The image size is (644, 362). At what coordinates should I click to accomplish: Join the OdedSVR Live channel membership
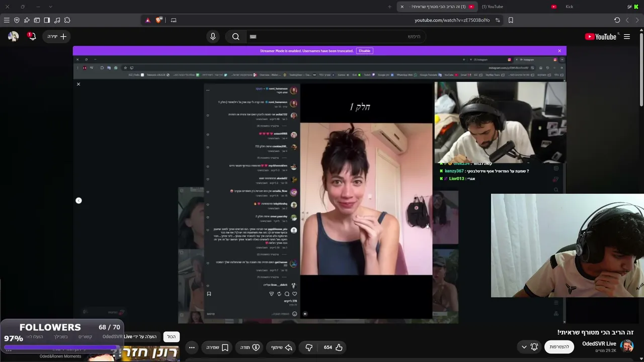(x=559, y=346)
